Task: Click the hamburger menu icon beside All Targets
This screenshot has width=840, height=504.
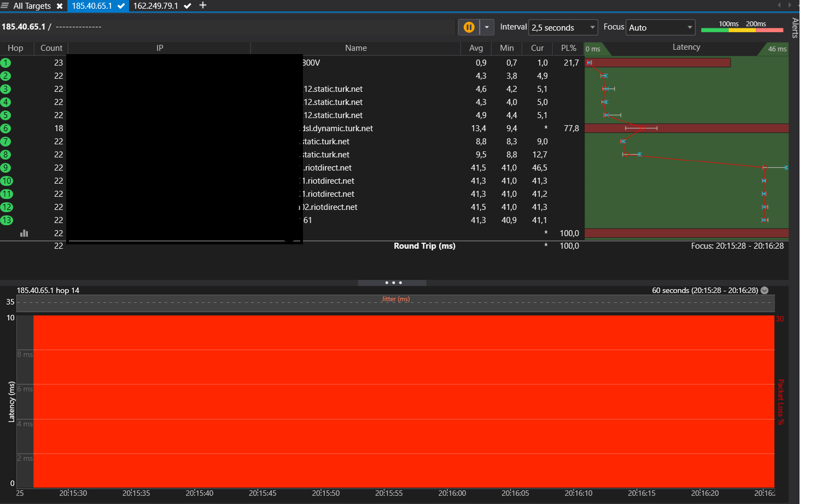Action: pos(5,5)
